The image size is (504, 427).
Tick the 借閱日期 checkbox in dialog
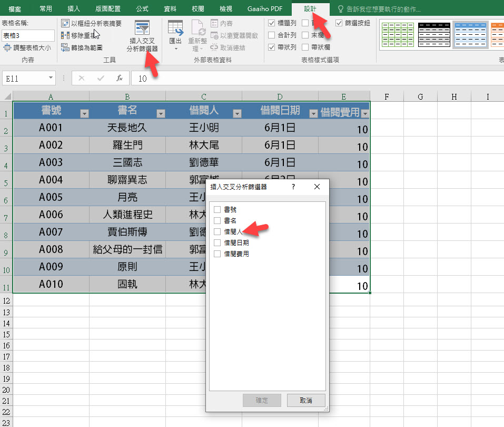coord(218,242)
